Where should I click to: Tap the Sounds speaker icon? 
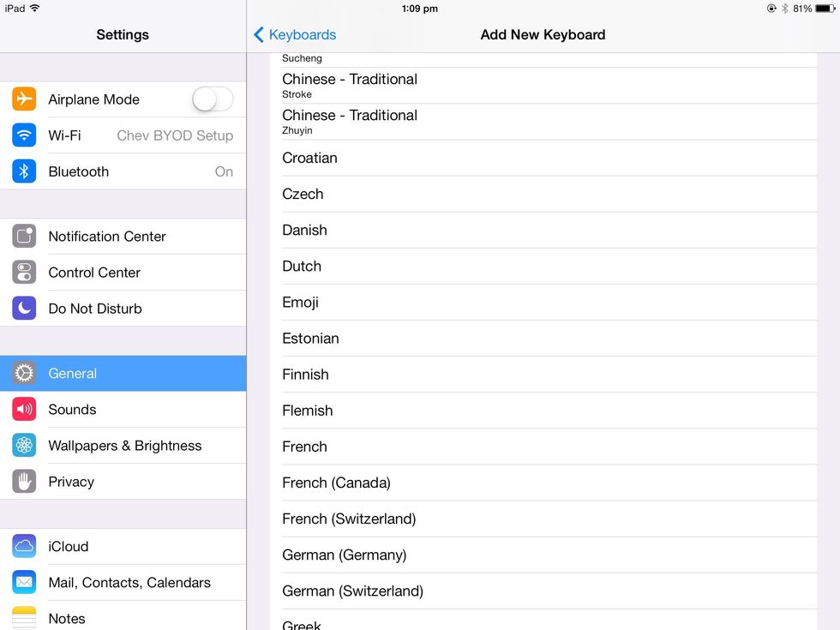click(24, 410)
